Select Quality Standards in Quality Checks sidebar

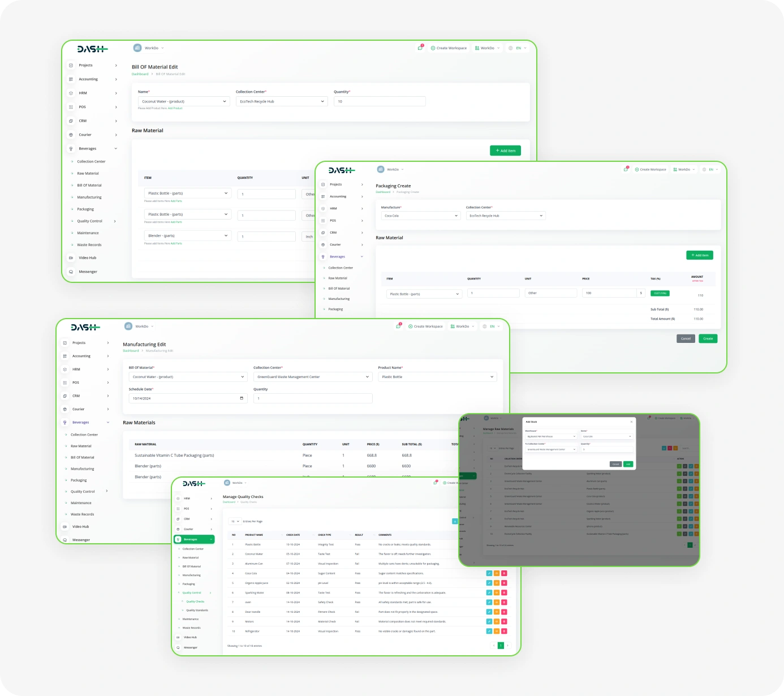tap(197, 610)
